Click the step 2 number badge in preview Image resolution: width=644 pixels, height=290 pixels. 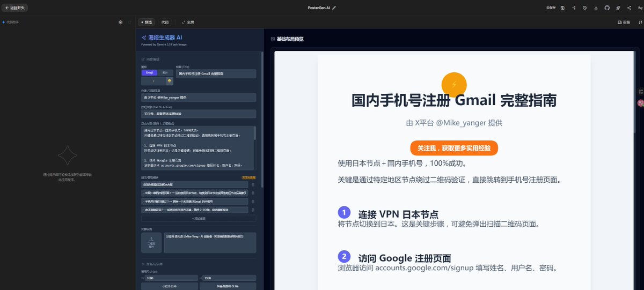tap(344, 256)
